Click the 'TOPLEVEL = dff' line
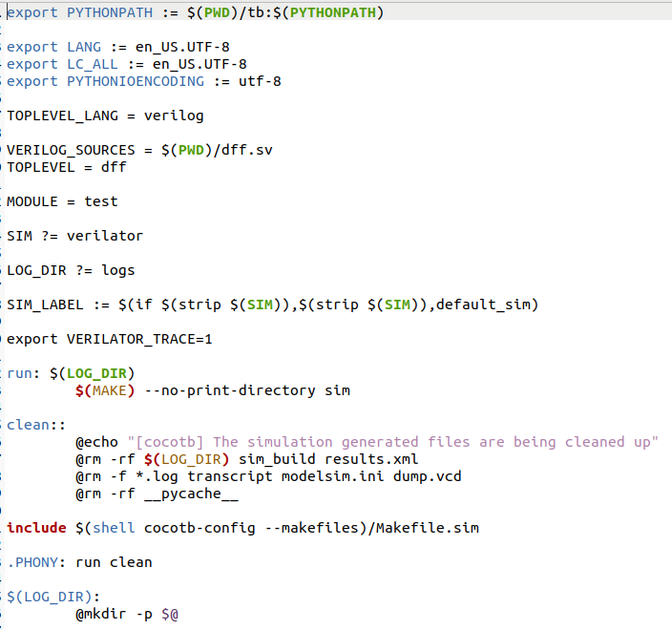Viewport: 672px width, 630px height. (67, 167)
